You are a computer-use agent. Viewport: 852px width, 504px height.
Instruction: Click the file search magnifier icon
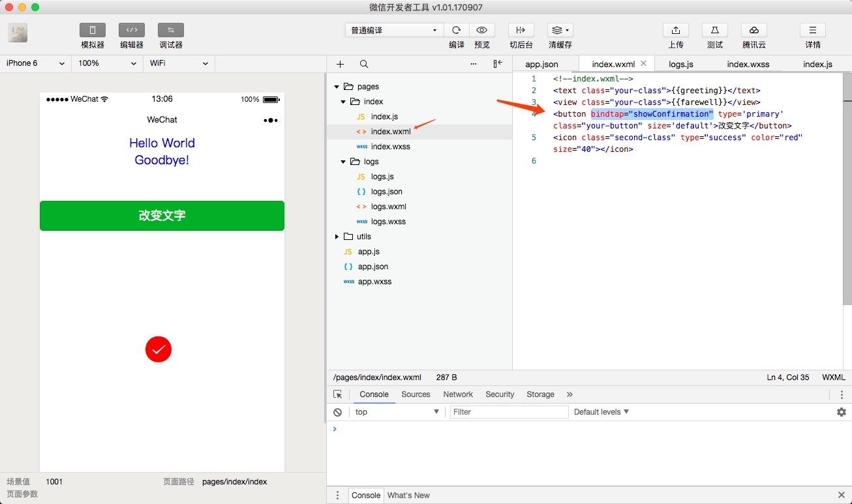click(364, 64)
